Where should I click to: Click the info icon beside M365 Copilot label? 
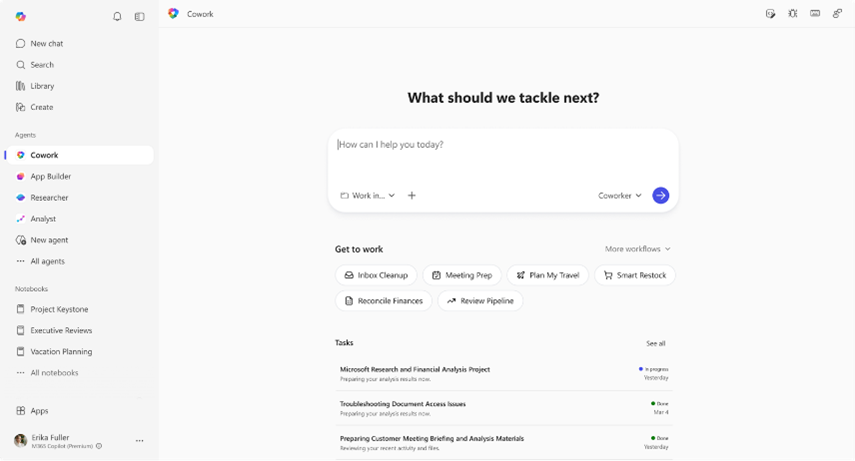[x=99, y=446]
